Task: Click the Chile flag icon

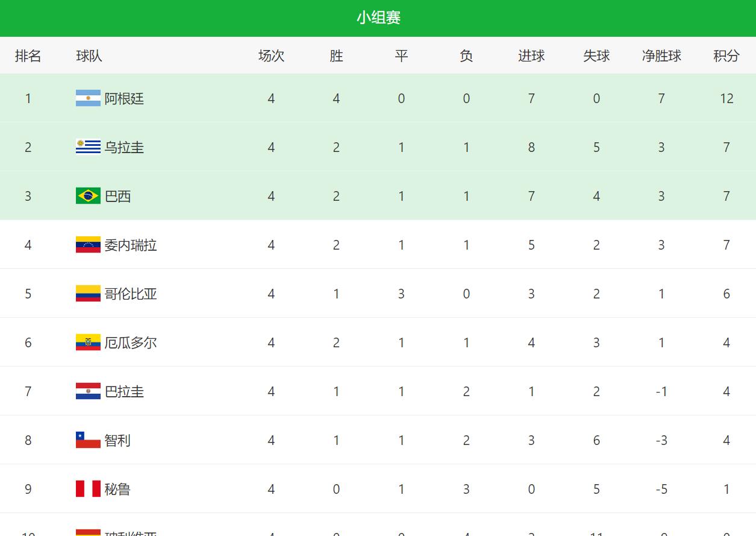Action: [88, 440]
